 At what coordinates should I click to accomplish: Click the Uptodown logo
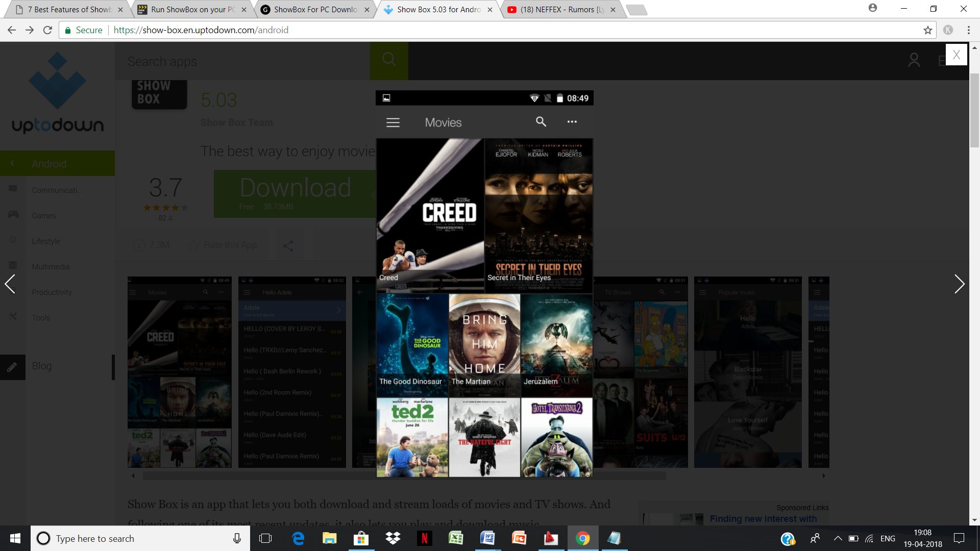point(57,93)
